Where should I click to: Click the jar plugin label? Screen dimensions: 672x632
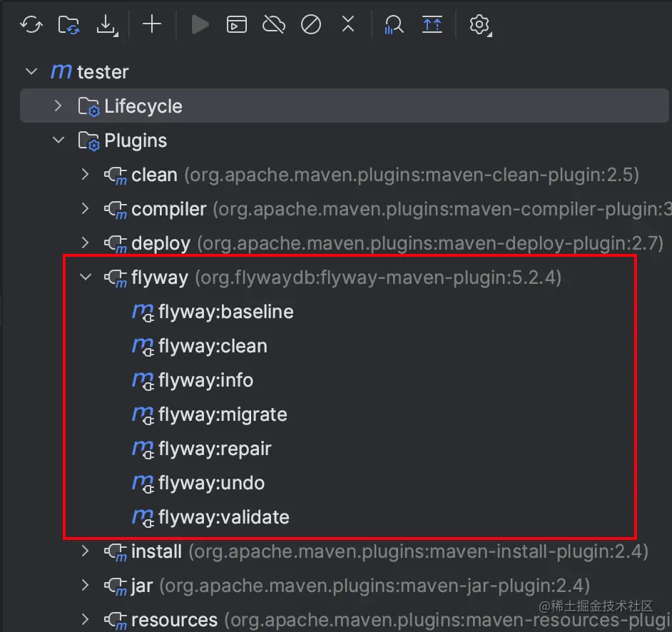[142, 586]
